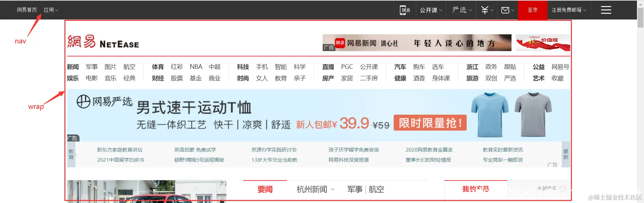Open the 红彩 link
This screenshot has height=203, width=644.
[177, 67]
